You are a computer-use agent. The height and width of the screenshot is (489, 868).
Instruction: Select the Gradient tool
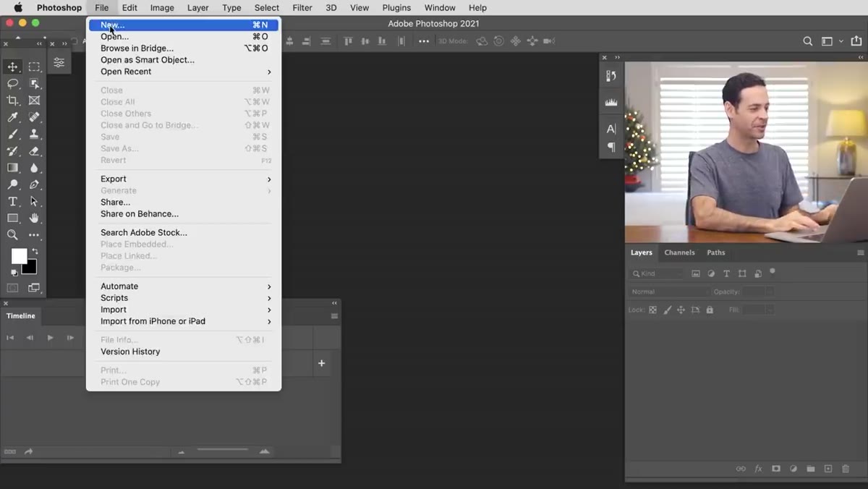(x=13, y=168)
